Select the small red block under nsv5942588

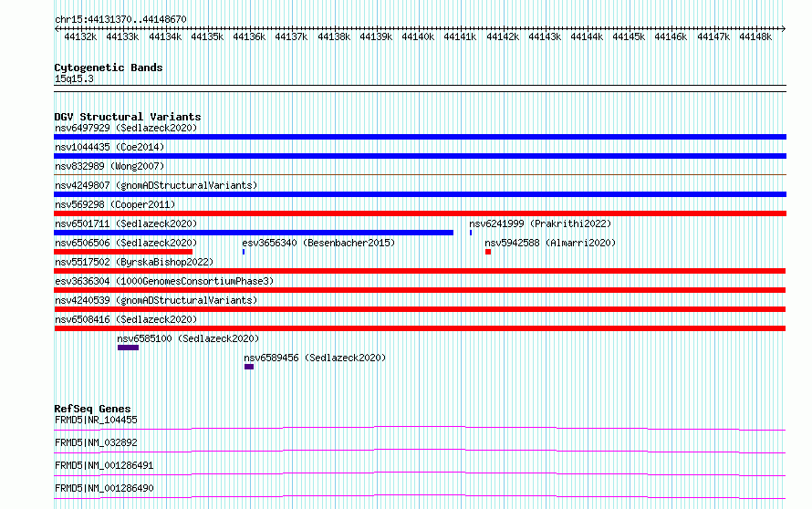(488, 252)
